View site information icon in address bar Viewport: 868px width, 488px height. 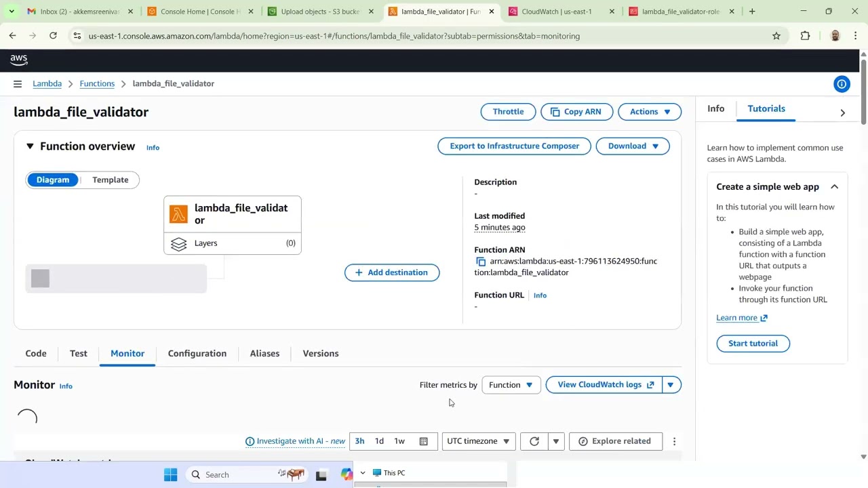click(77, 36)
